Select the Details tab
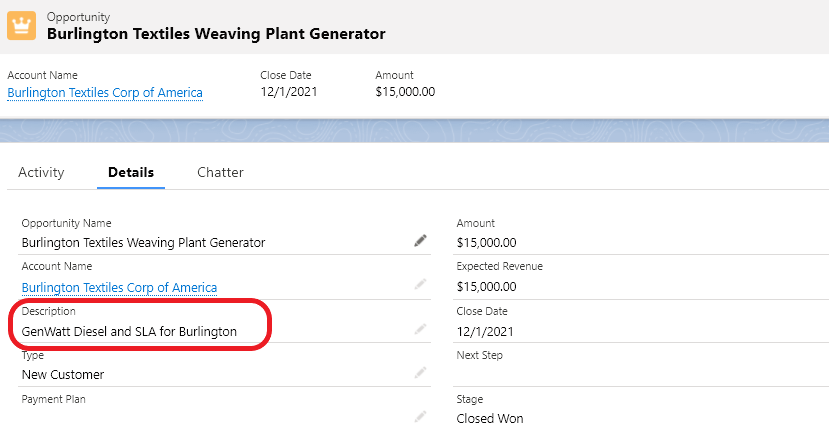 tap(131, 172)
